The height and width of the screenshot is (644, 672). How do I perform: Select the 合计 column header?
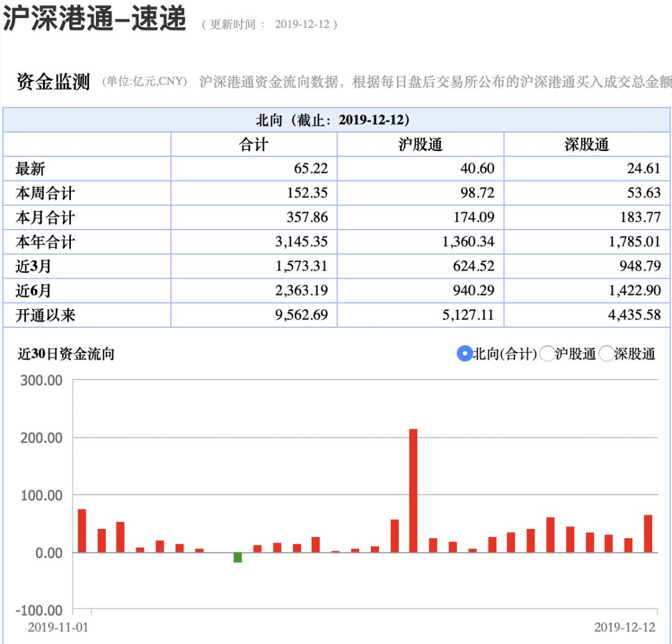(x=253, y=144)
